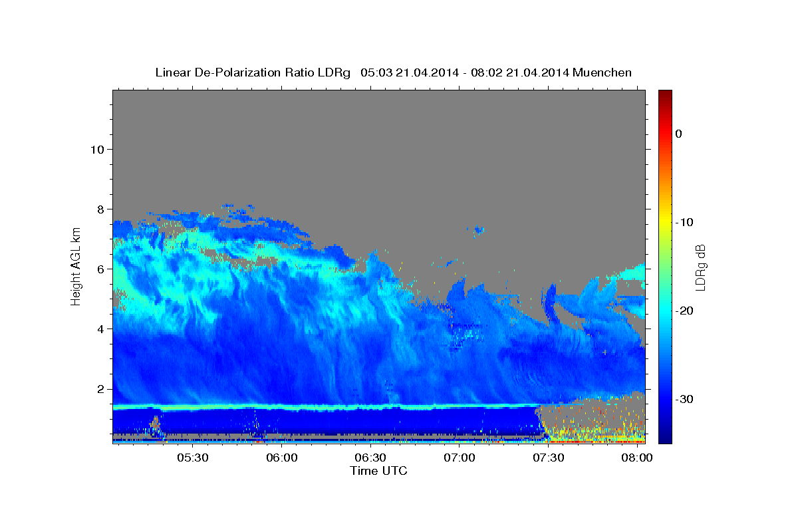Click the colorbar value -30
The height and width of the screenshot is (532, 798).
coord(684,399)
